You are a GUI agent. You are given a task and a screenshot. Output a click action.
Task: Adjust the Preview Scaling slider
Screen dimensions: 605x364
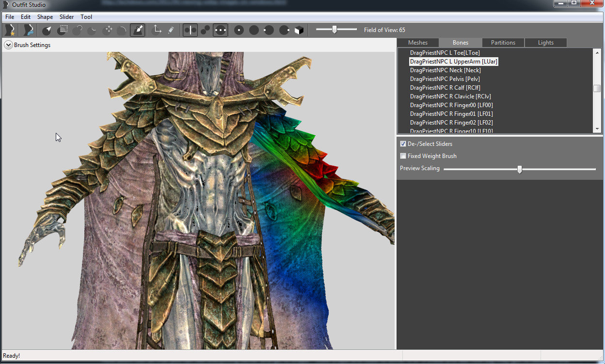coord(520,169)
